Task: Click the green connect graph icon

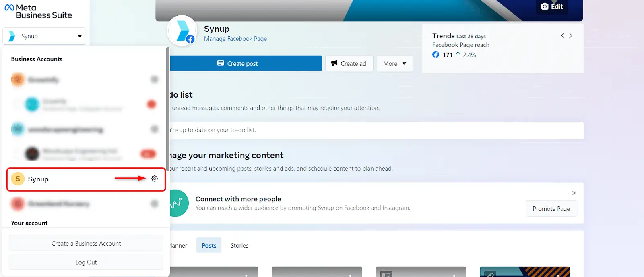Action: [177, 203]
